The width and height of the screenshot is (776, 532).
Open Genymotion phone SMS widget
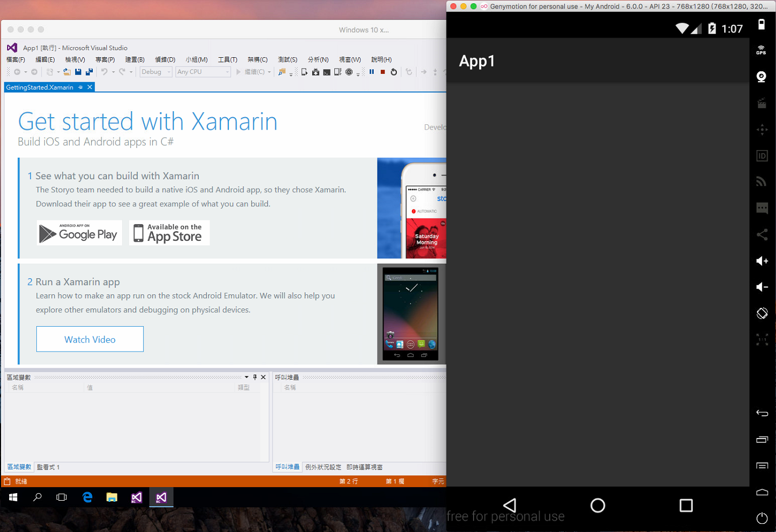(761, 208)
